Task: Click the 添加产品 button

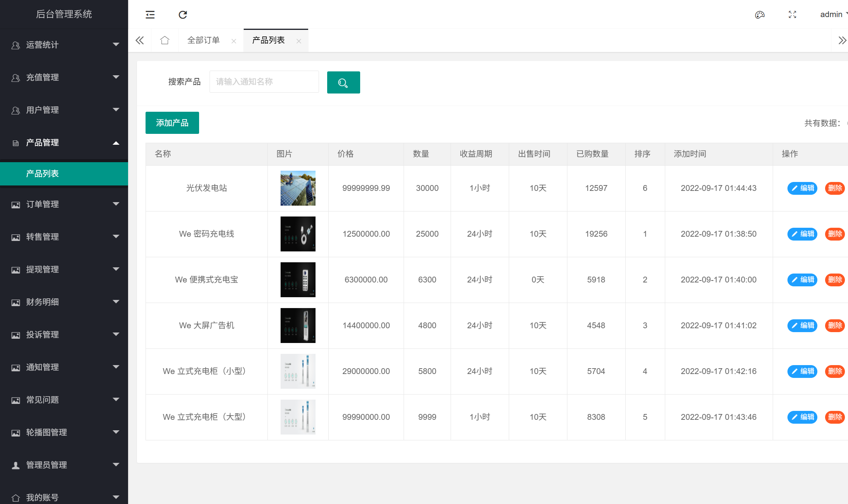Action: (x=172, y=123)
